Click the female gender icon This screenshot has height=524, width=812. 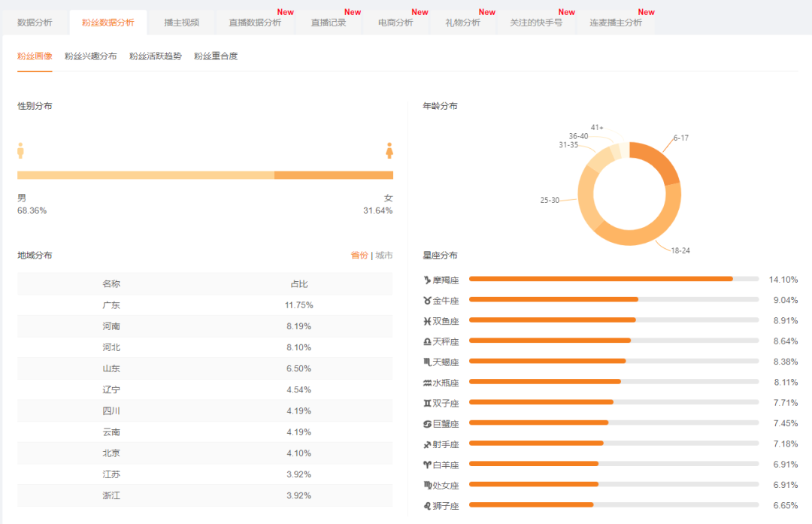(x=389, y=150)
